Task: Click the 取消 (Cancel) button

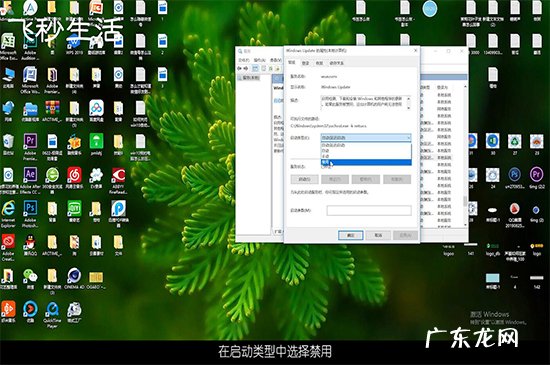Action: point(378,235)
